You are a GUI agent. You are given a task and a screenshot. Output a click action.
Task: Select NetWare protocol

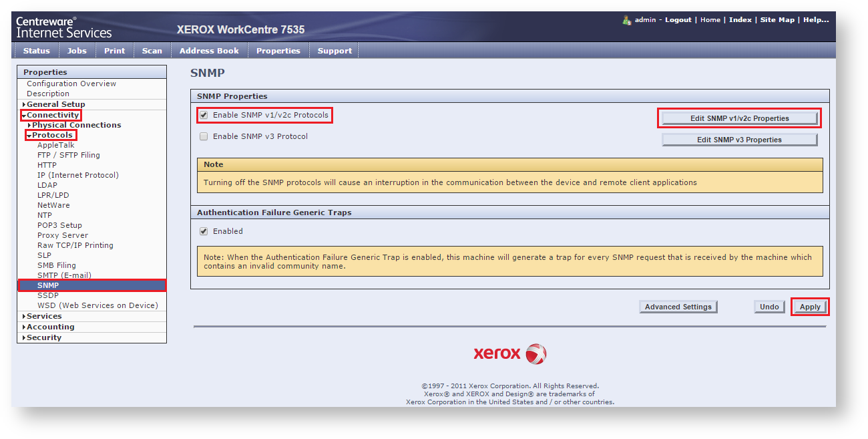pyautogui.click(x=53, y=205)
